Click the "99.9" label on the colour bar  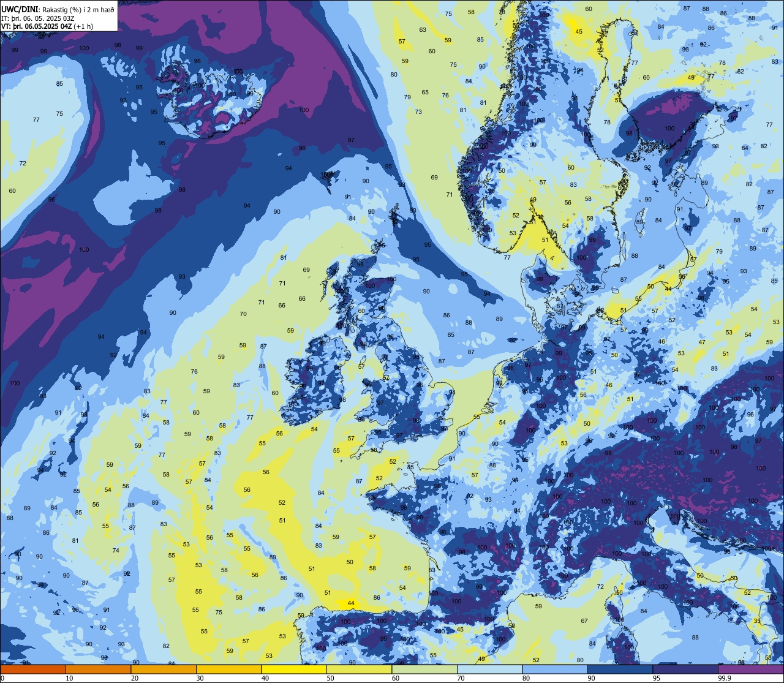coord(725,678)
